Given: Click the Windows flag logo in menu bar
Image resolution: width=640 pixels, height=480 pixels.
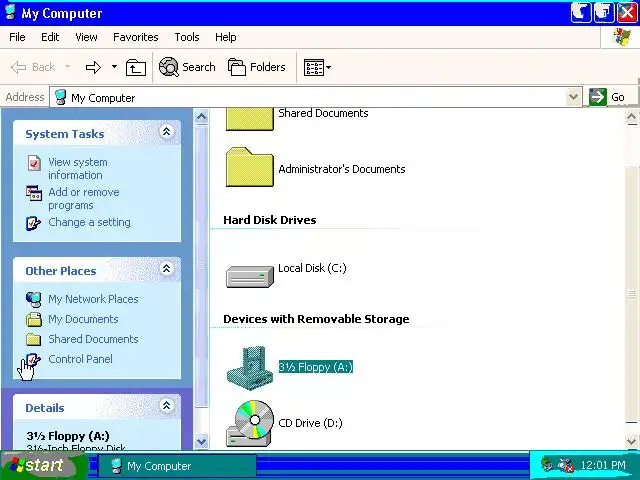Looking at the screenshot, I should tap(621, 37).
